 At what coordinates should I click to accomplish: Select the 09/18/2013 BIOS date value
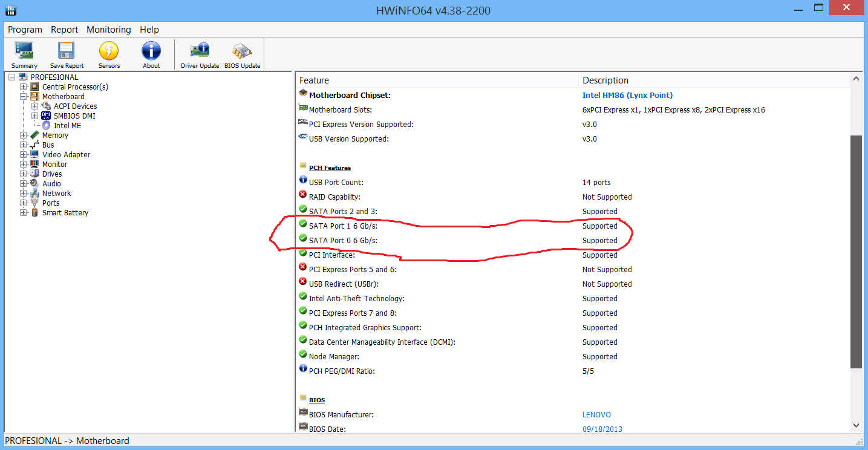pos(602,429)
